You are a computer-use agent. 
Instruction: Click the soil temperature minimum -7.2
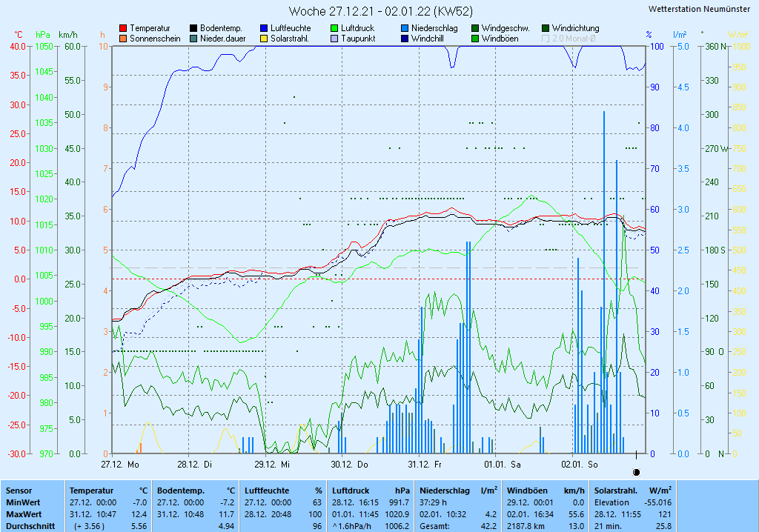tap(227, 502)
